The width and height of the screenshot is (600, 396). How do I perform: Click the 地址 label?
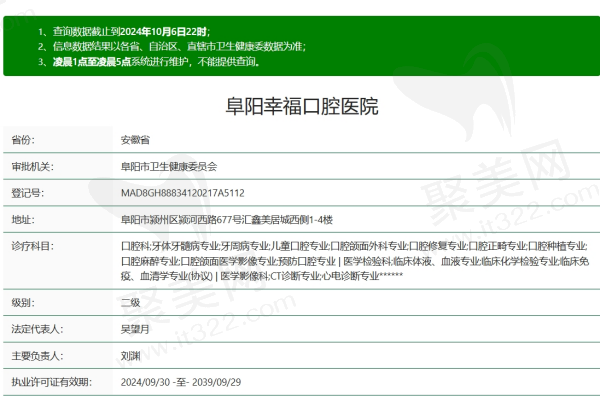[x=23, y=220]
